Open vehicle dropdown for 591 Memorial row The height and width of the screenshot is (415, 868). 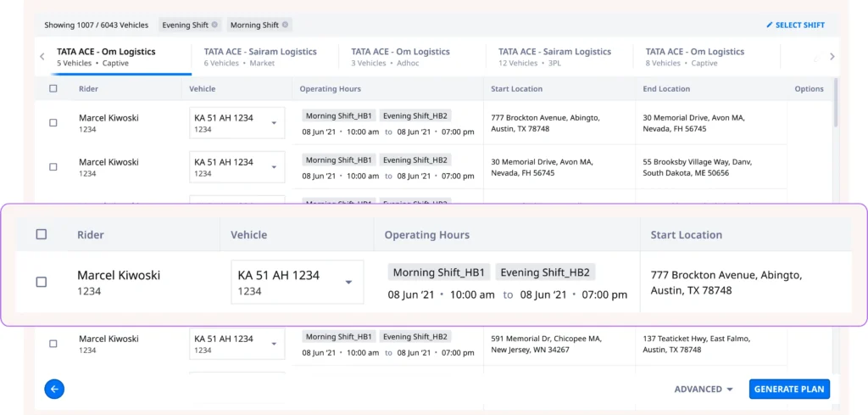tap(274, 344)
